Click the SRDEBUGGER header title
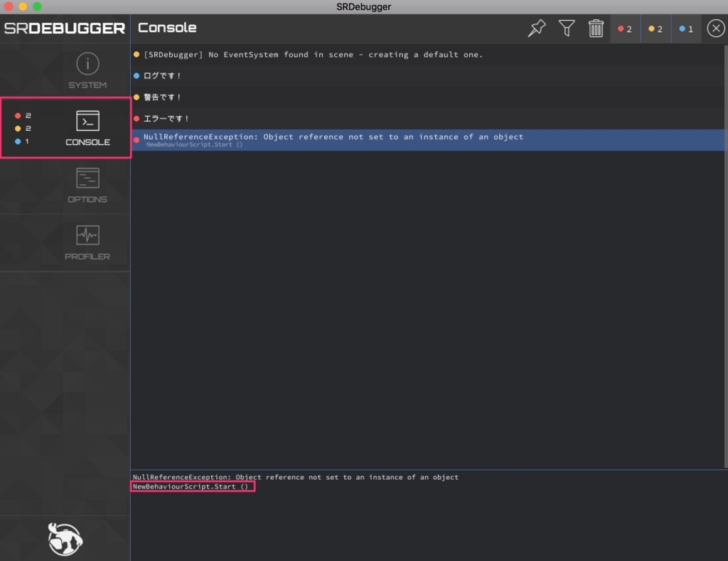Screen dimensions: 728x561 click(65, 28)
